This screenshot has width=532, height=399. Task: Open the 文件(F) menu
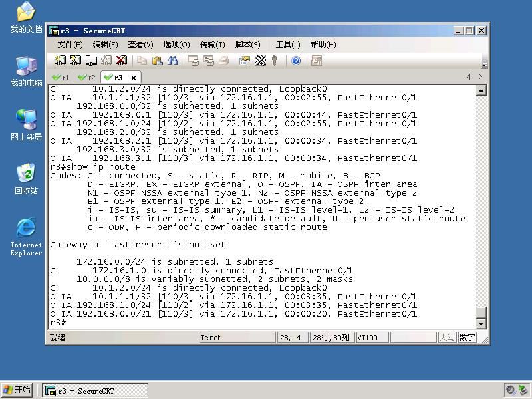(x=70, y=45)
